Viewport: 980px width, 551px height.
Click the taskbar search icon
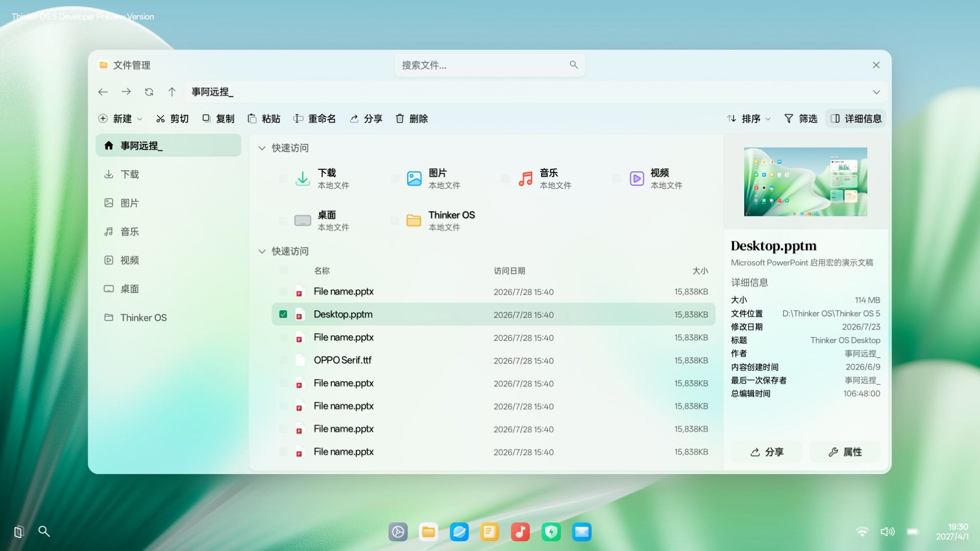[44, 532]
